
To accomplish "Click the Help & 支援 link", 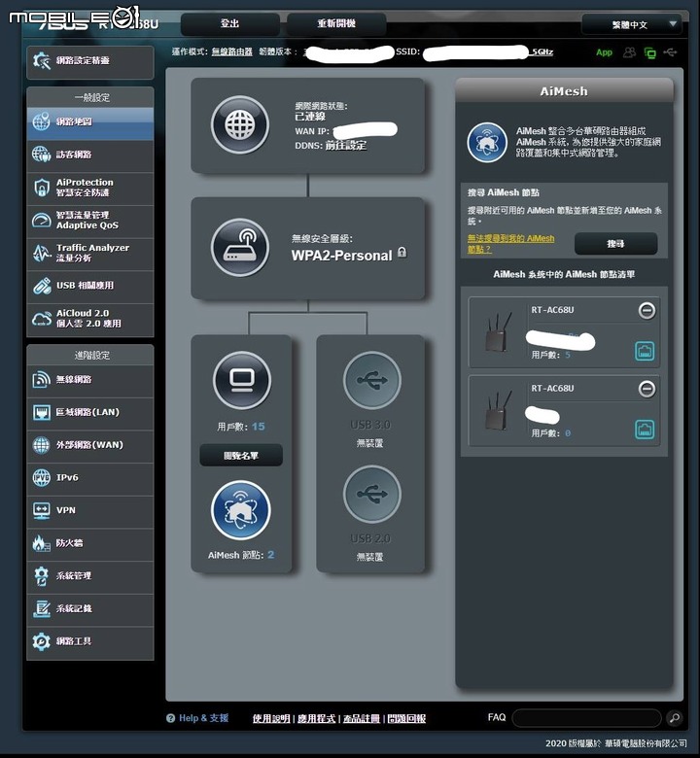I will pos(203,718).
